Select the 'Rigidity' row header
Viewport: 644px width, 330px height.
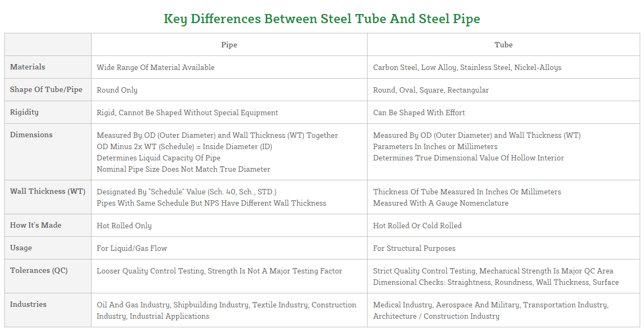[x=24, y=113]
